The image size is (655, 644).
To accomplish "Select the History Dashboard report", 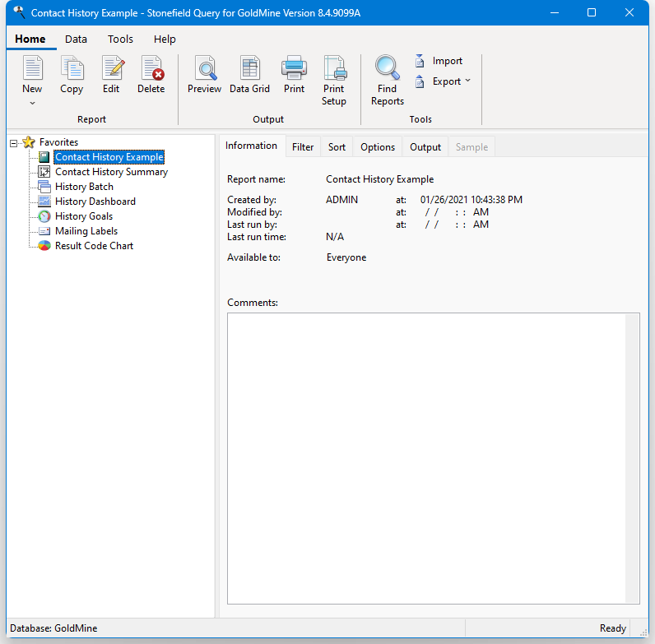I will (x=95, y=202).
